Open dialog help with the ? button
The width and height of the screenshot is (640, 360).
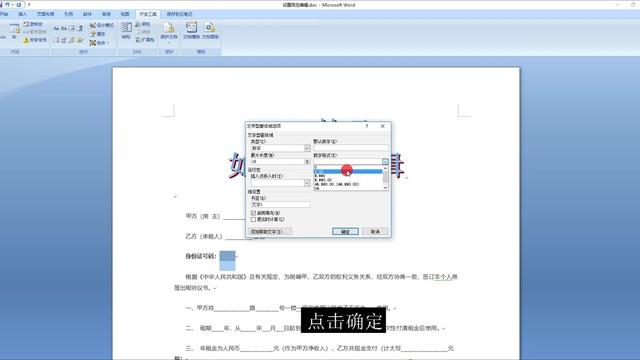367,126
